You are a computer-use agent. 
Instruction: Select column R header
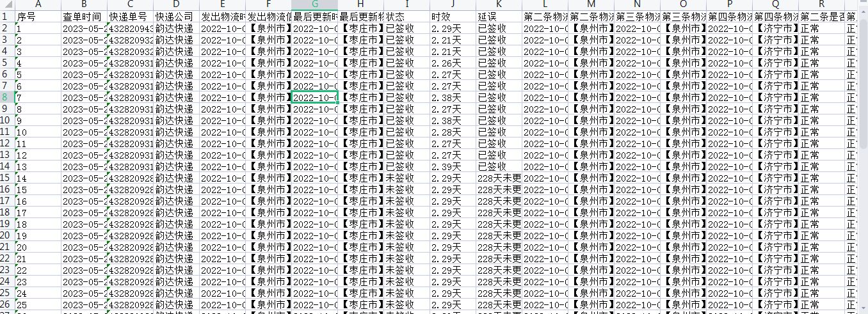pyautogui.click(x=822, y=4)
